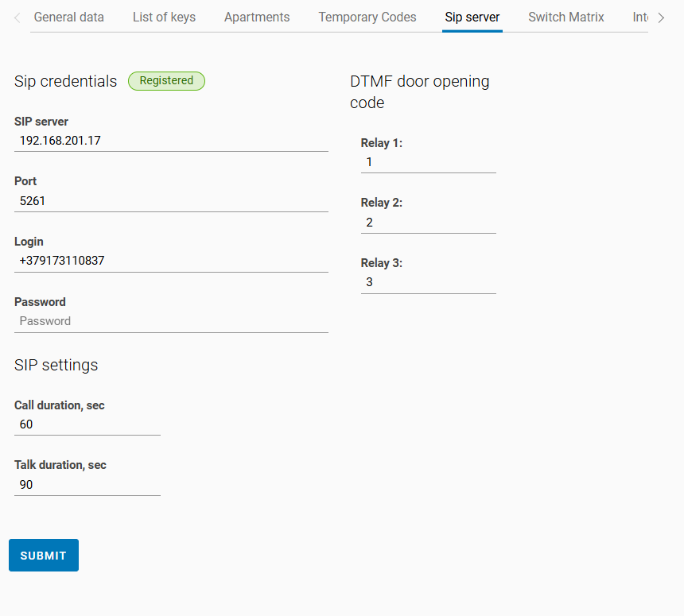
Task: Select the Relay 3 DTMF code field
Action: (x=428, y=282)
